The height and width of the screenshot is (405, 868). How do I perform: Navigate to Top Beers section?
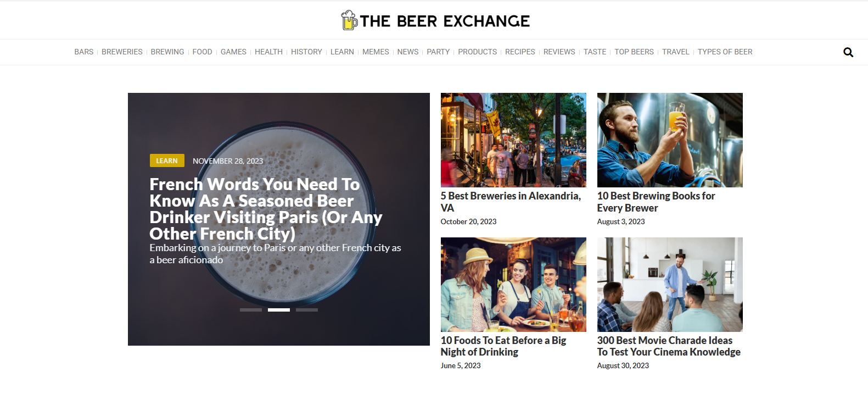(634, 52)
